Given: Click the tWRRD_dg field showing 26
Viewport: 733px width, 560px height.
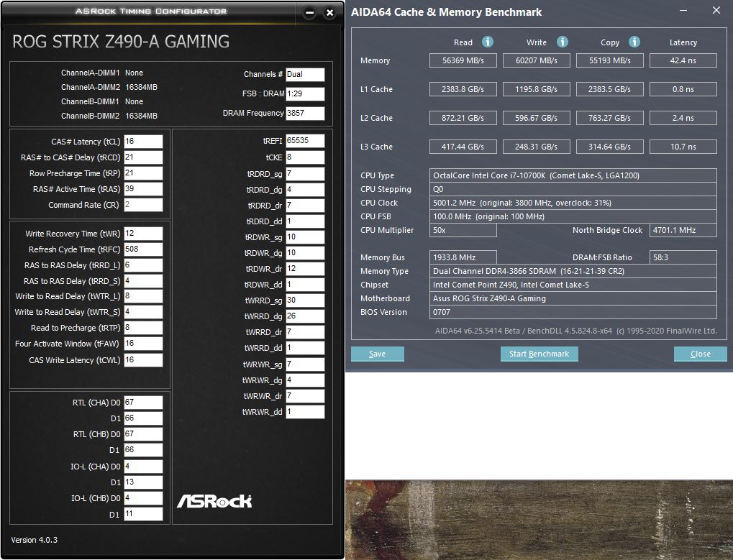Looking at the screenshot, I should pyautogui.click(x=305, y=316).
